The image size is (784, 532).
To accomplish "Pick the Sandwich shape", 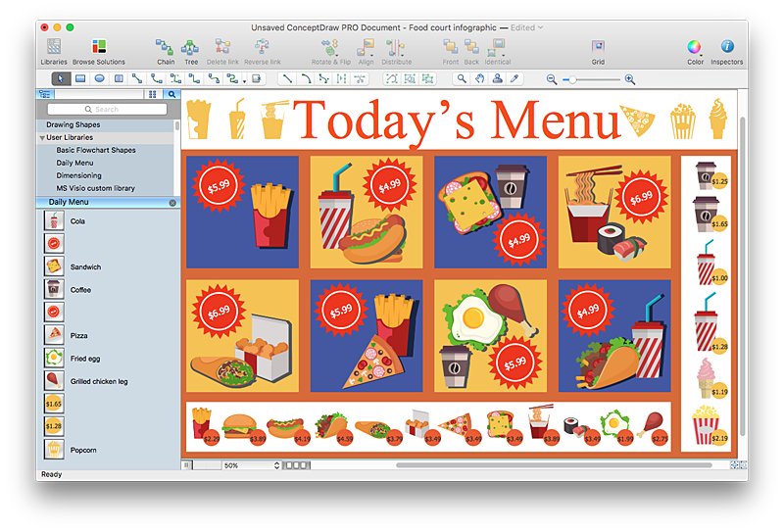I will coord(54,266).
